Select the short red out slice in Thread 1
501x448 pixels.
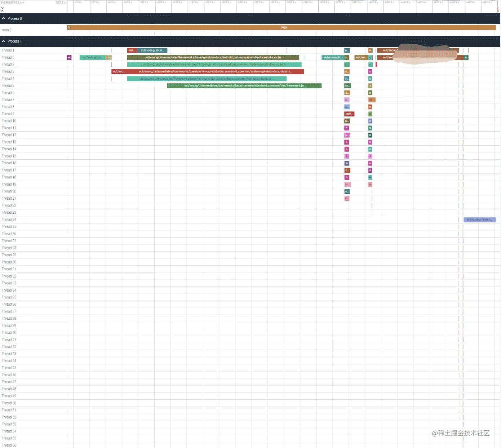(132, 50)
